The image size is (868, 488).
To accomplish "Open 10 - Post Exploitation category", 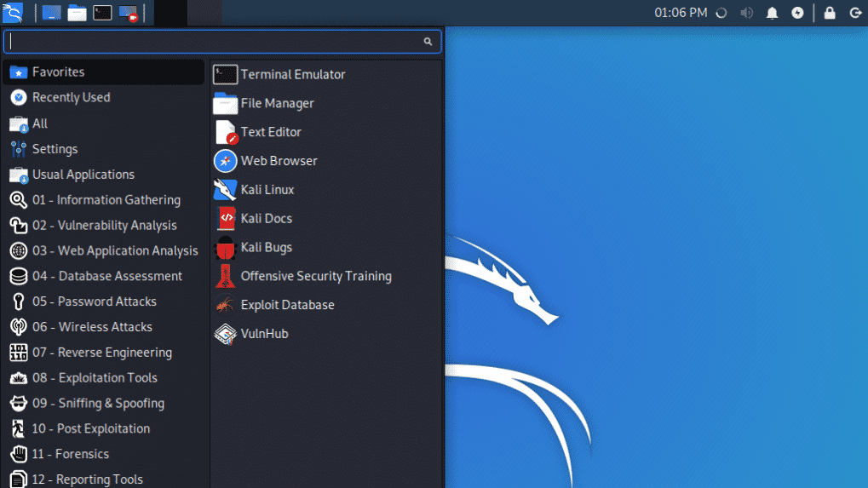I will [104, 428].
